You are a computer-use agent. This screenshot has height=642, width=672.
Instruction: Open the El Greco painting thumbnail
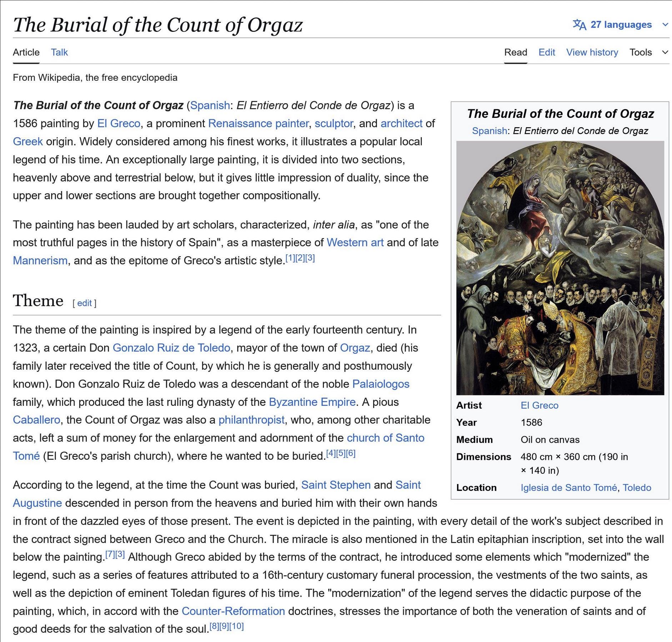(x=560, y=268)
